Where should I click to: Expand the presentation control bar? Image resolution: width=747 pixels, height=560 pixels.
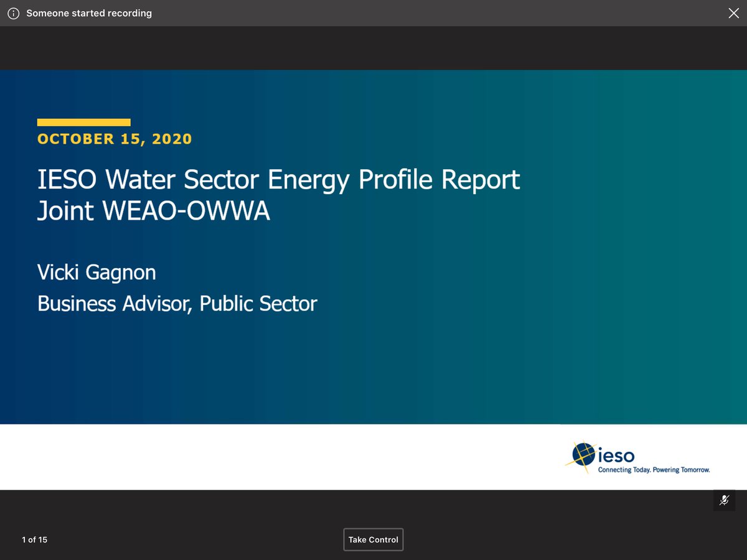(x=374, y=539)
